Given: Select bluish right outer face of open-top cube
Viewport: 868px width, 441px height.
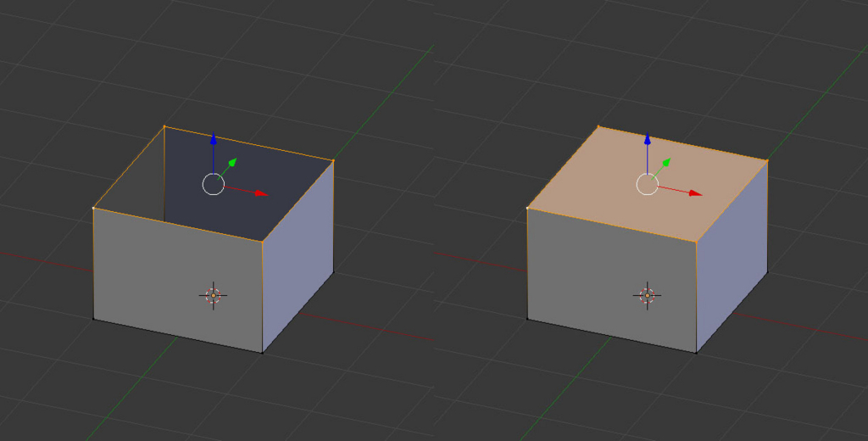Looking at the screenshot, I should point(298,255).
